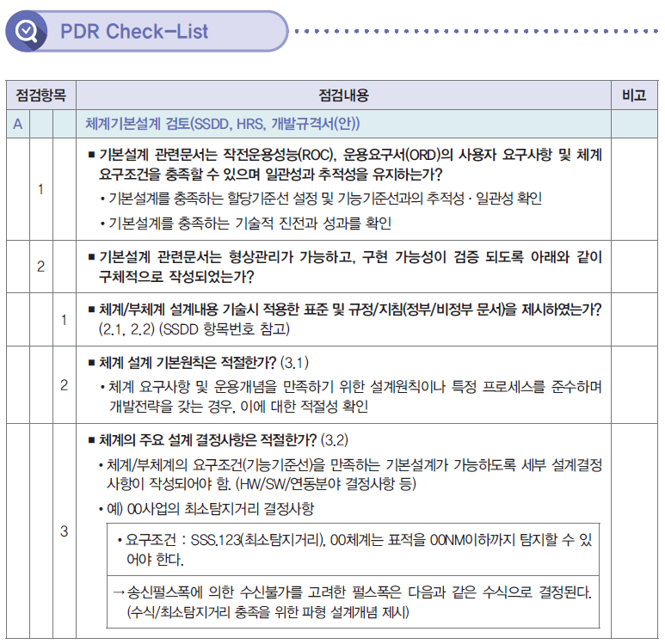Click the line 개발전략을 갖는 경우, 이에 대한 적절성 확인

[x=239, y=407]
